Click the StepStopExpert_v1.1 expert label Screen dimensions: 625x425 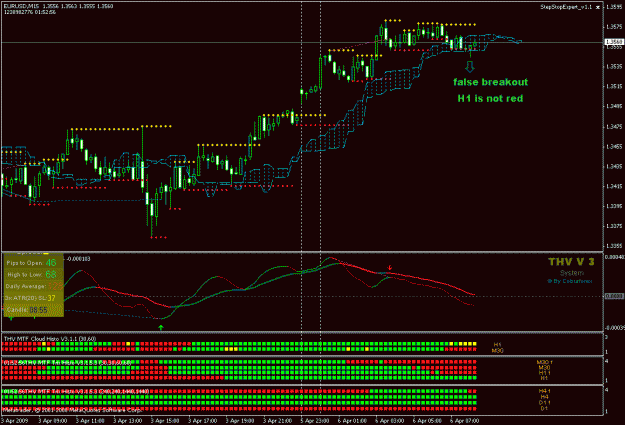point(566,7)
